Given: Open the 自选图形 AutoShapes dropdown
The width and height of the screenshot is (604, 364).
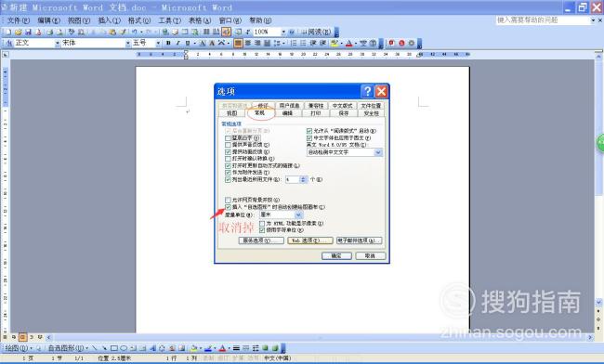Looking at the screenshot, I should click(x=68, y=348).
